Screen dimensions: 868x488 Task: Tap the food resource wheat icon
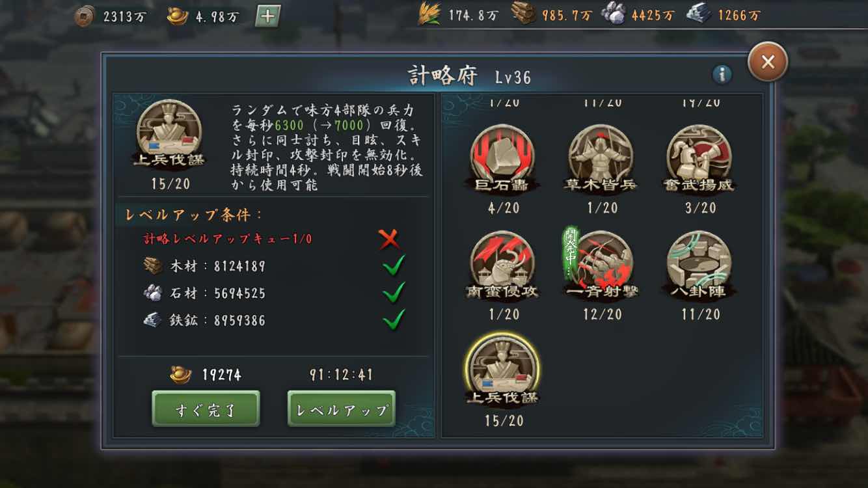coord(429,14)
